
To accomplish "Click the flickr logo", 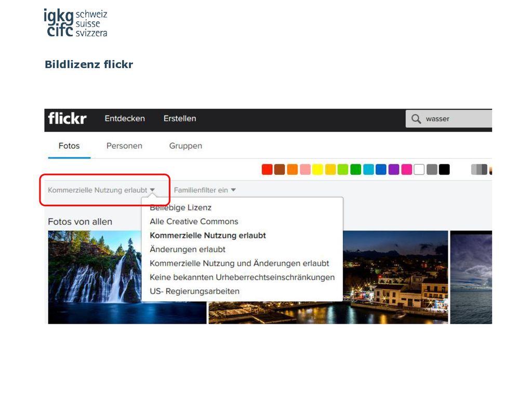I will coord(67,118).
